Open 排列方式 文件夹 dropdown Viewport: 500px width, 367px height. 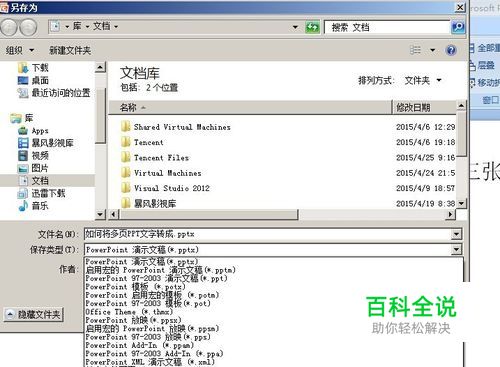point(423,80)
